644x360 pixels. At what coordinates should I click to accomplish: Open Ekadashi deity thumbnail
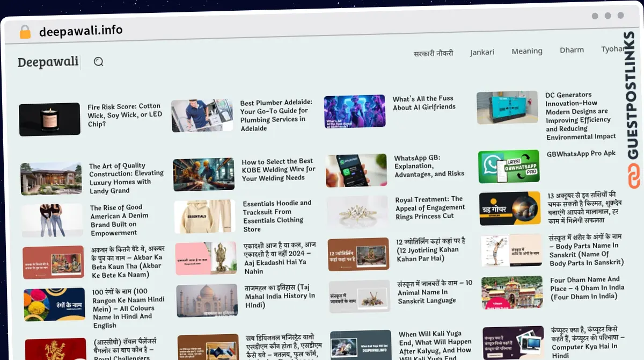206,258
